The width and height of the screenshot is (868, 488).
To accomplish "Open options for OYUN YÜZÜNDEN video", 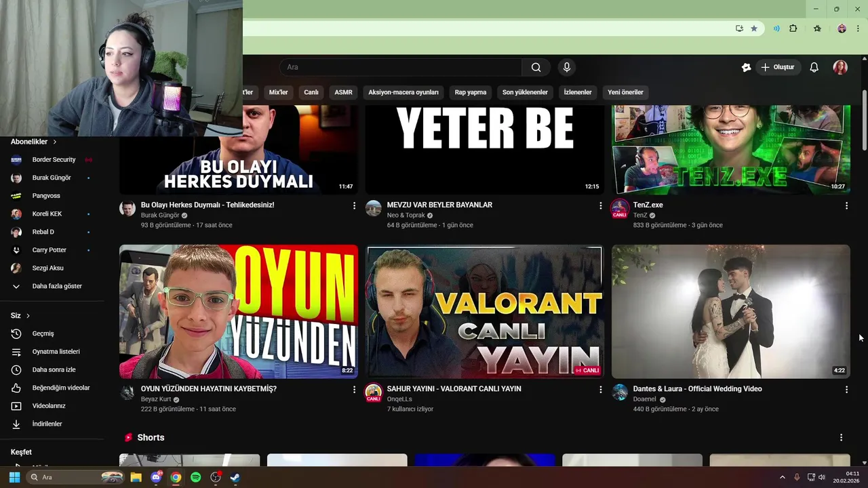I will [x=354, y=390].
